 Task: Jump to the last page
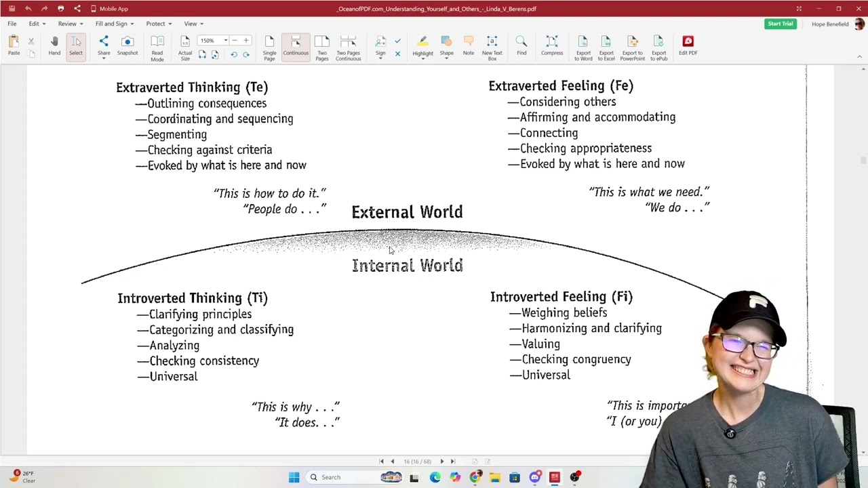[453, 462]
